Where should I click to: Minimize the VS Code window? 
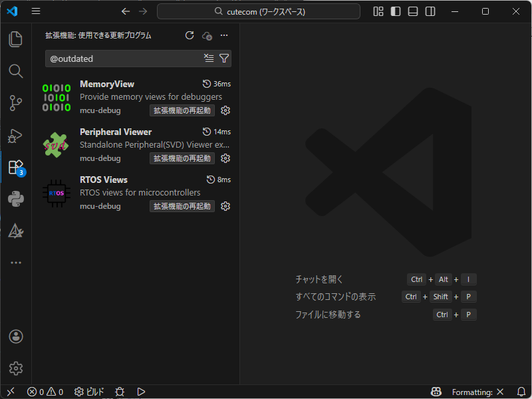click(455, 11)
